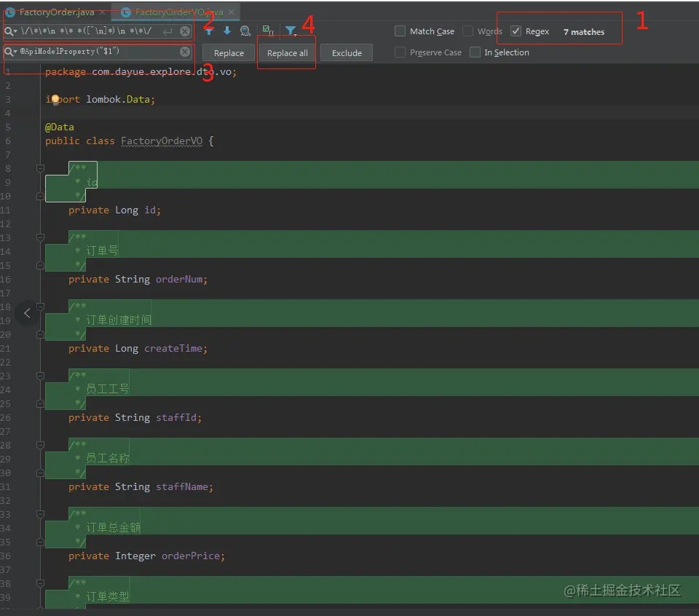Click the '员工工号' comment text

(x=108, y=389)
